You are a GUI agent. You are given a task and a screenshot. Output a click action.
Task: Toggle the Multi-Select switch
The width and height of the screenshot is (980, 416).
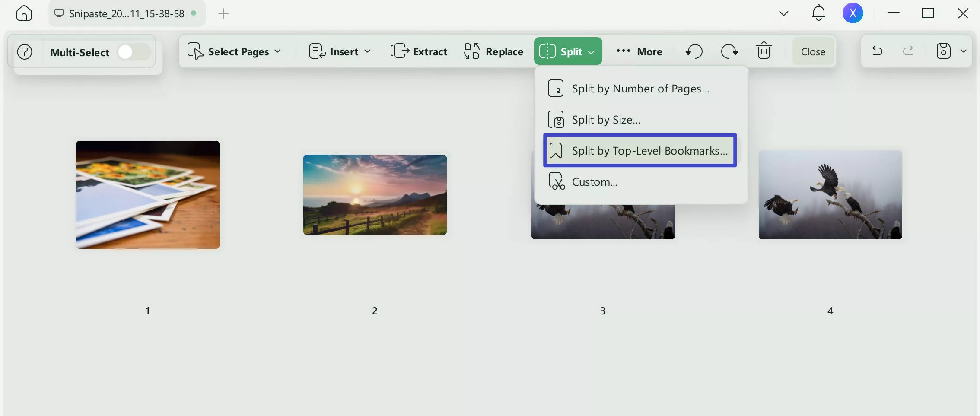tap(134, 52)
